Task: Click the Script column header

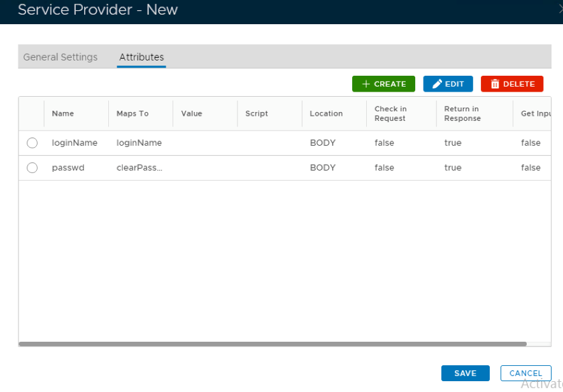Action: click(x=257, y=114)
